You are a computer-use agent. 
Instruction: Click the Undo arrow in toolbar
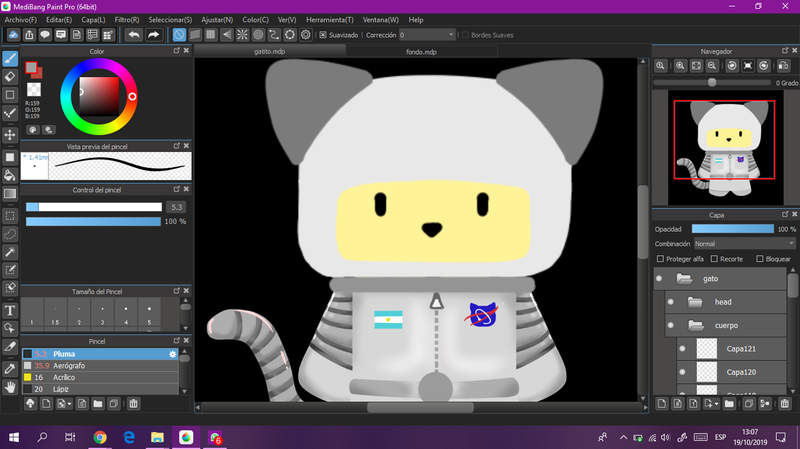point(133,35)
